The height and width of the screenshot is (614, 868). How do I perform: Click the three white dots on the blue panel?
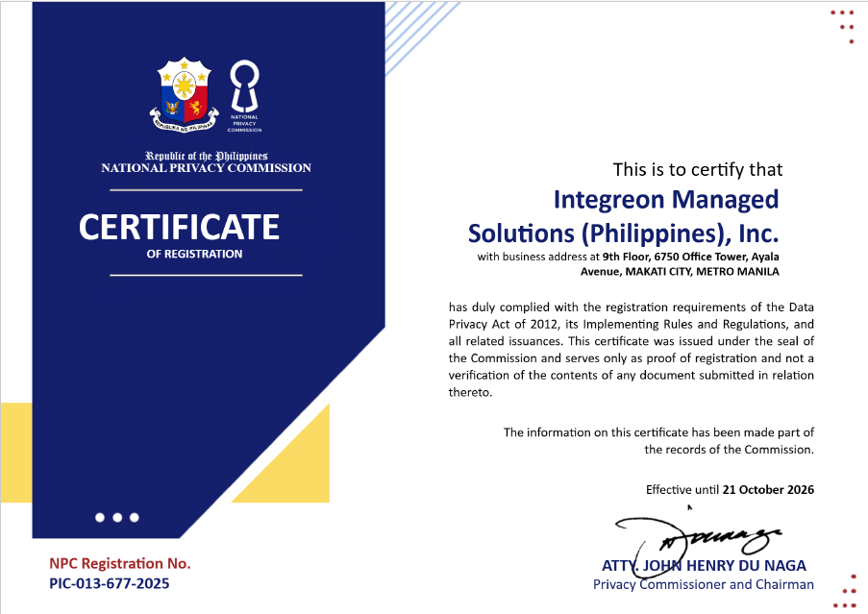point(117,517)
